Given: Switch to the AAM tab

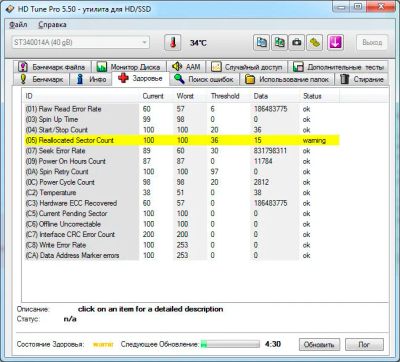Looking at the screenshot, I should tap(186, 67).
